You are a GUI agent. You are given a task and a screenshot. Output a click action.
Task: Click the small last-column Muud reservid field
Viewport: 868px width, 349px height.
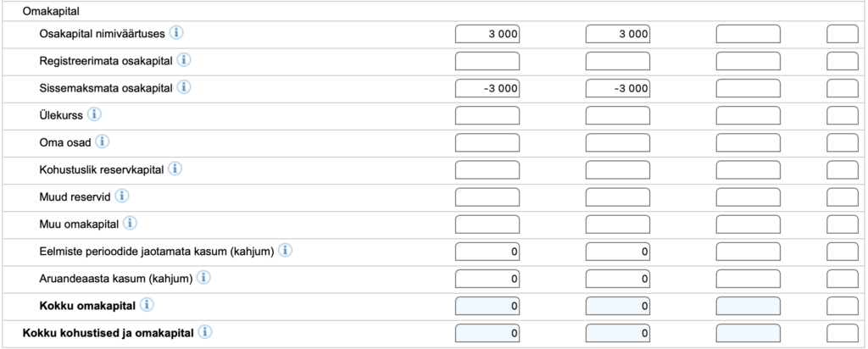(843, 197)
